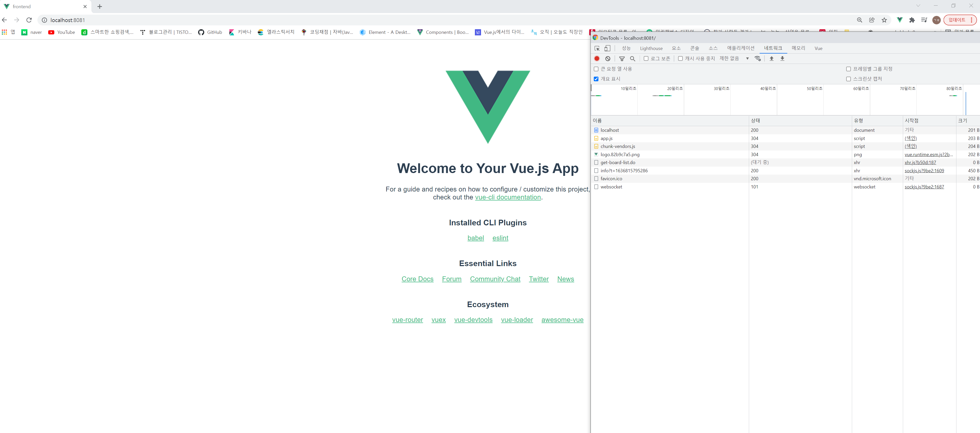Image resolution: width=980 pixels, height=433 pixels.
Task: Clear the network log
Action: (x=608, y=59)
